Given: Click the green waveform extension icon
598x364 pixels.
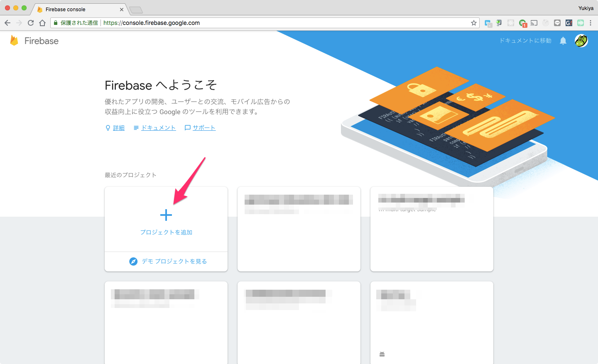Looking at the screenshot, I should 581,23.
